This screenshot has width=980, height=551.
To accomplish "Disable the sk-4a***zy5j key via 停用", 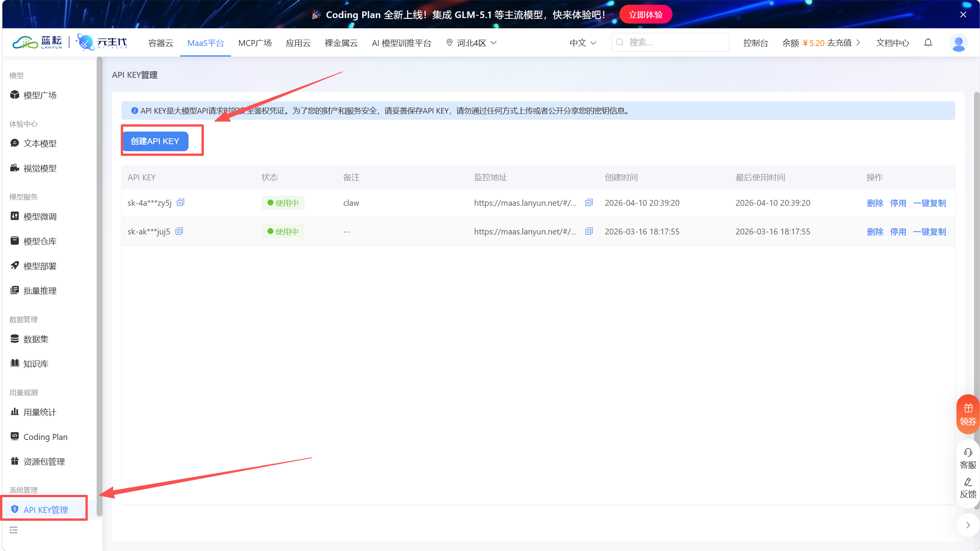I will point(898,203).
